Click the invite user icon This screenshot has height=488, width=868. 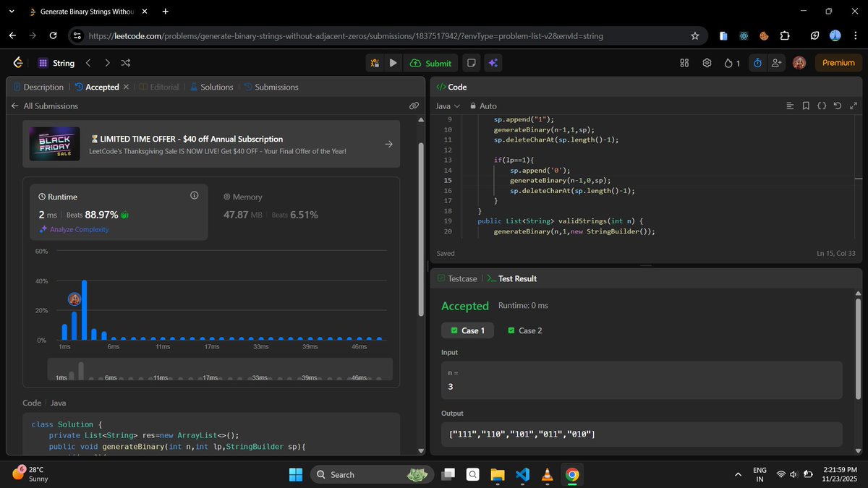pos(776,63)
